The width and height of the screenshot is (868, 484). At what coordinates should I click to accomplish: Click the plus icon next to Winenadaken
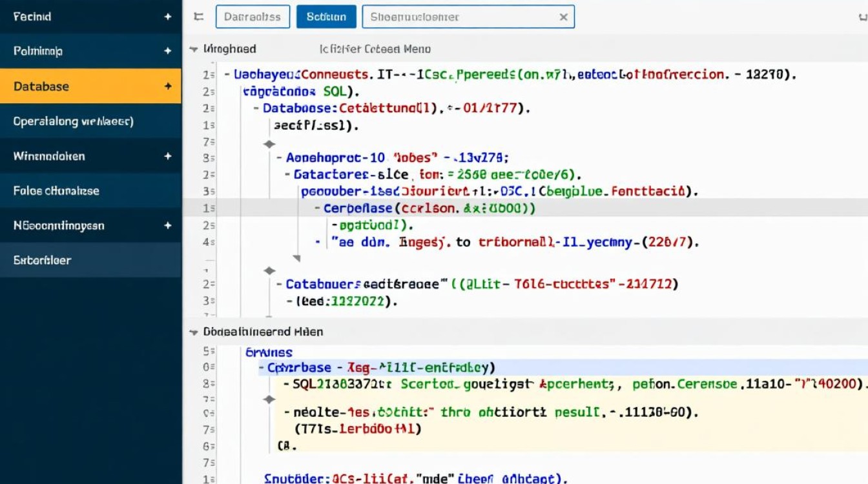click(168, 156)
